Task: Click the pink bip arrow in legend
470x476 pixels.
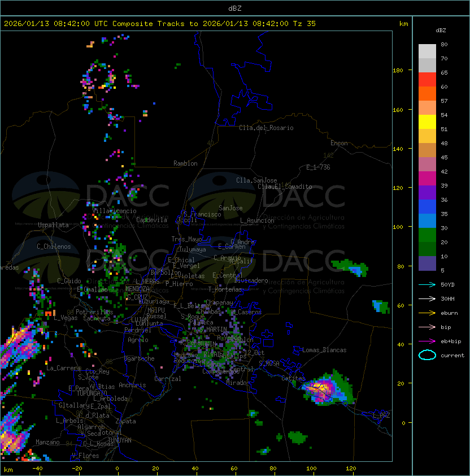Action: (427, 327)
